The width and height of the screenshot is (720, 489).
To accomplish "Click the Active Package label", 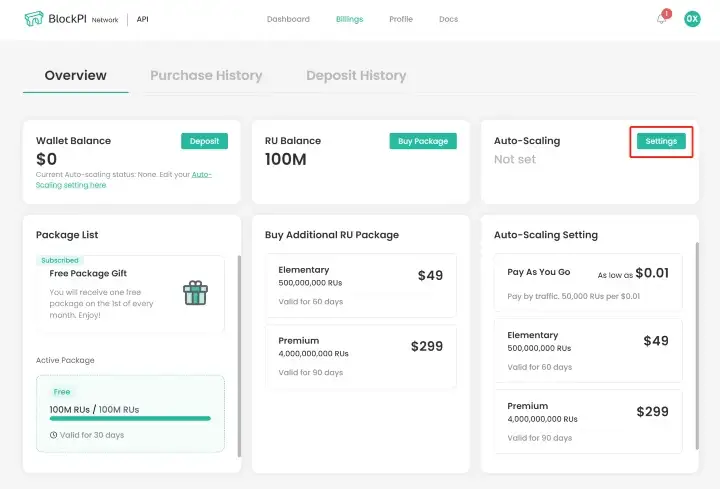I will [x=65, y=360].
